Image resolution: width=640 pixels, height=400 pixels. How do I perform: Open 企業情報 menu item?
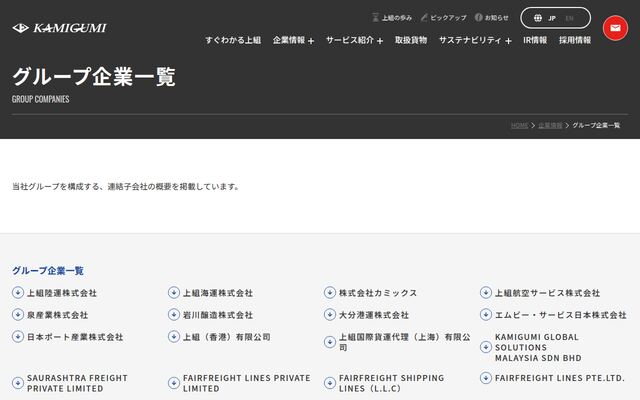[289, 40]
